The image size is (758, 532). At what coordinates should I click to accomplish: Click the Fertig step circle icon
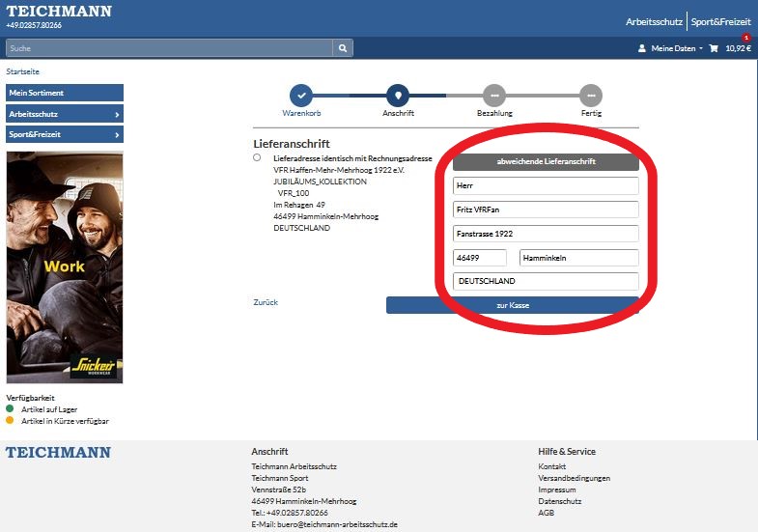click(x=591, y=96)
